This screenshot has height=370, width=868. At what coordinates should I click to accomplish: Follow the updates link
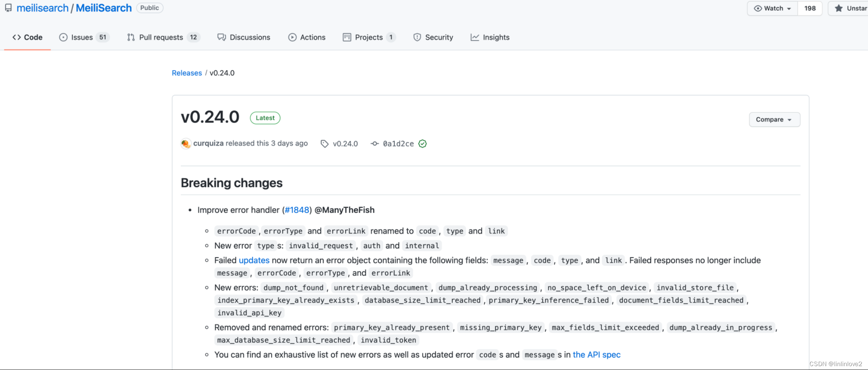[254, 261]
